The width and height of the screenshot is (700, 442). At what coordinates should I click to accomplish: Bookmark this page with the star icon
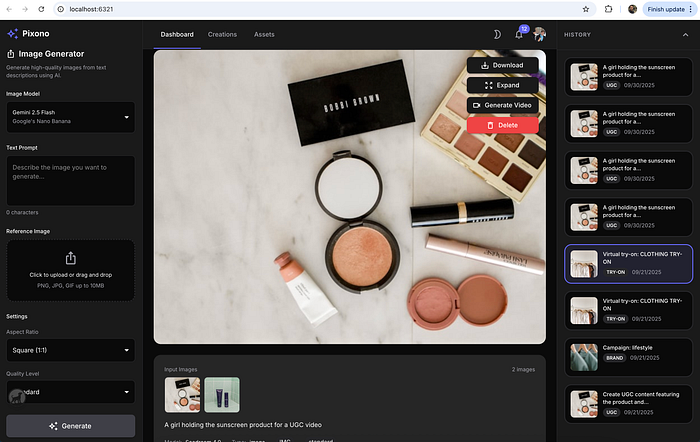pyautogui.click(x=587, y=8)
